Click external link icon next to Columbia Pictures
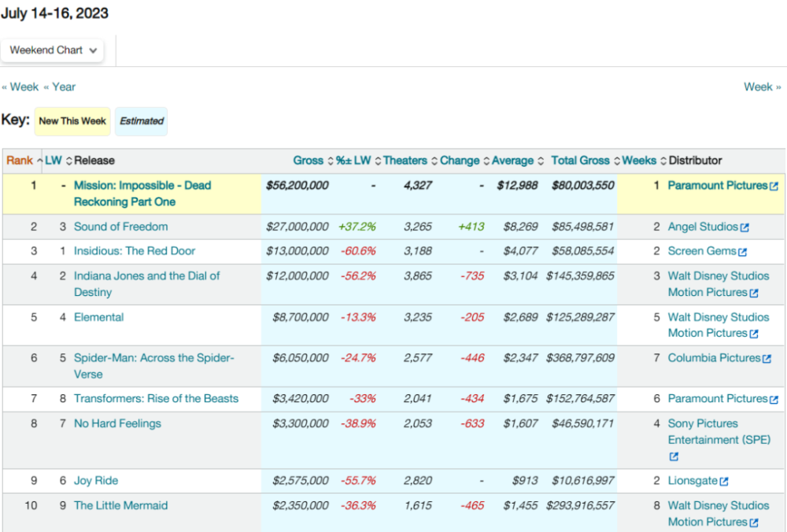 [x=767, y=359]
